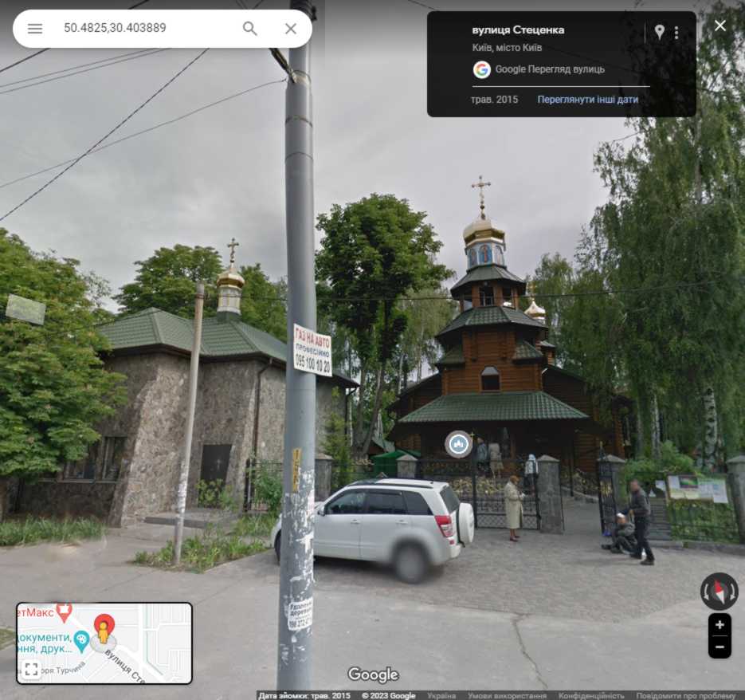Zoom out with the minus button
This screenshot has width=745, height=700.
point(719,647)
